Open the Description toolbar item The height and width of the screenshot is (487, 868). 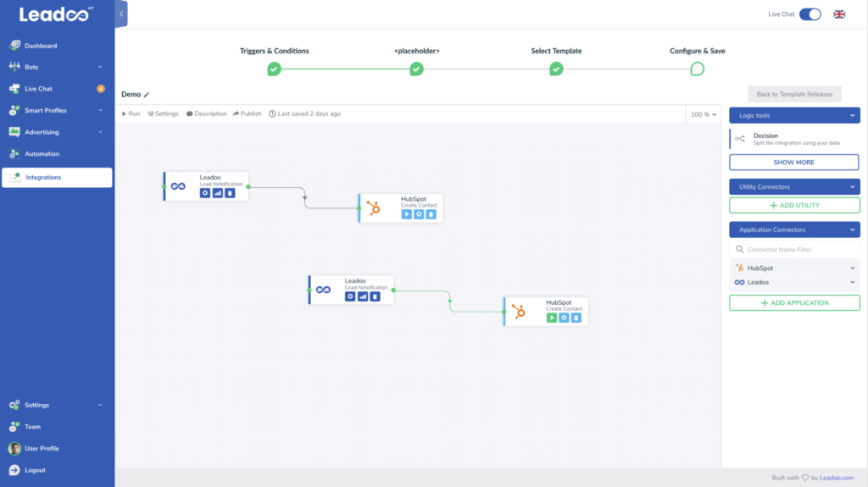point(207,113)
